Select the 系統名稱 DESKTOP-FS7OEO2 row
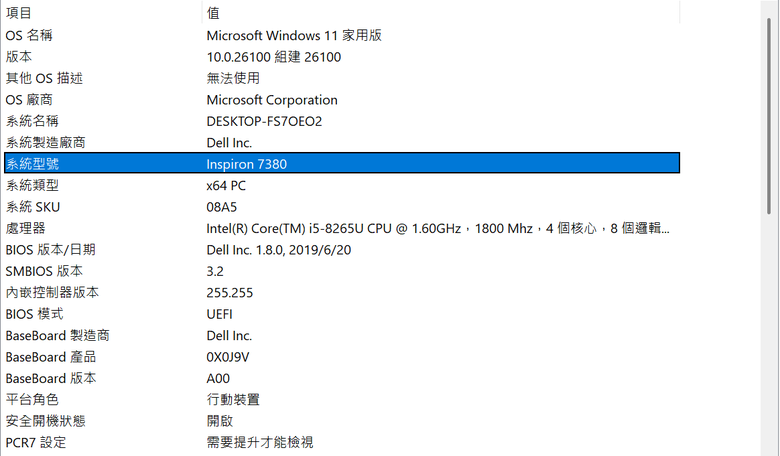 [x=342, y=121]
